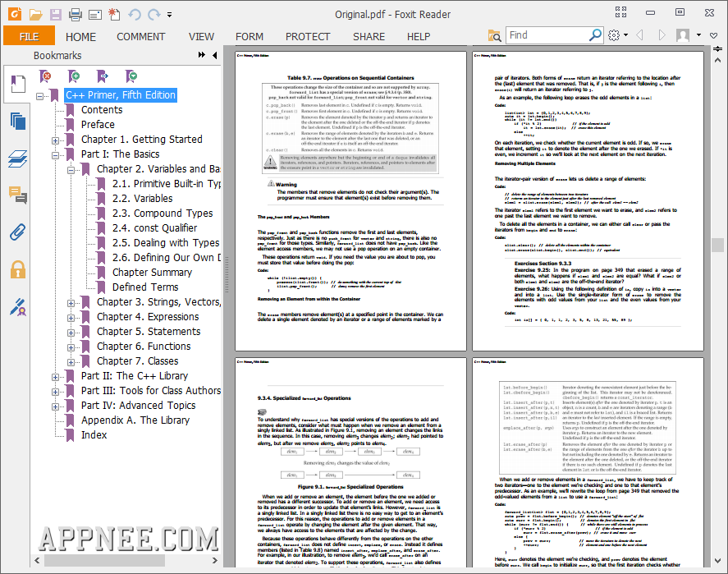
Task: Expand the Chapter 6. Functions bookmark
Action: pyautogui.click(x=71, y=347)
